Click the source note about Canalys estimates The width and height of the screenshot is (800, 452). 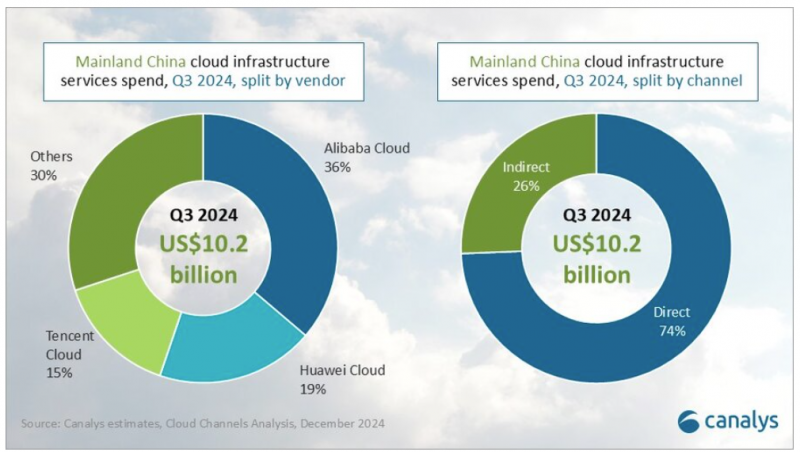[x=203, y=423]
